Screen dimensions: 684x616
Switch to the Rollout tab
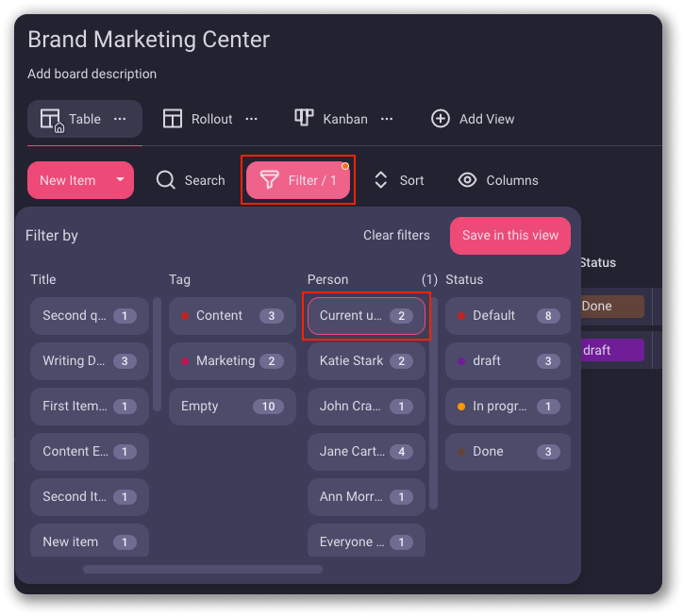pyautogui.click(x=211, y=119)
